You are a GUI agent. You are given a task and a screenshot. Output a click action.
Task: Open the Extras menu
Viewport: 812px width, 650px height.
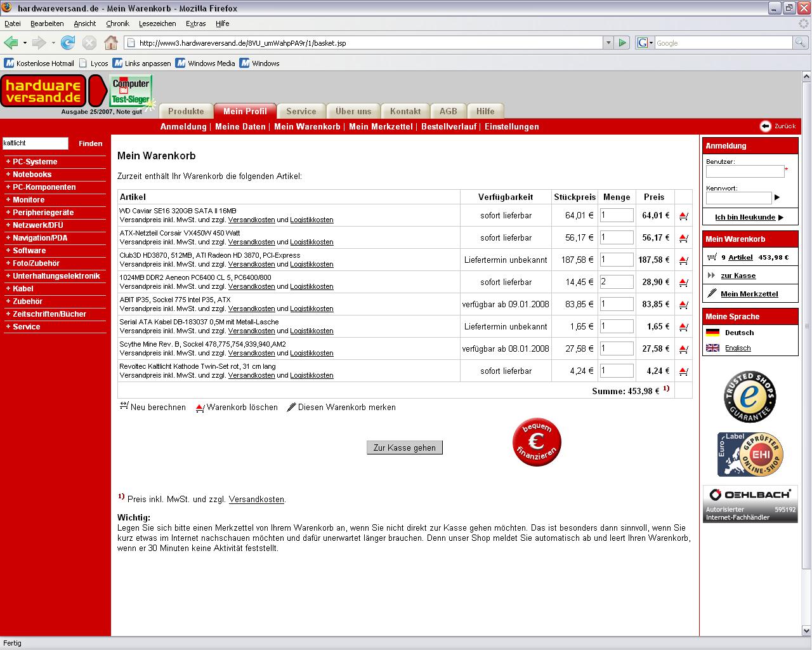click(x=195, y=23)
